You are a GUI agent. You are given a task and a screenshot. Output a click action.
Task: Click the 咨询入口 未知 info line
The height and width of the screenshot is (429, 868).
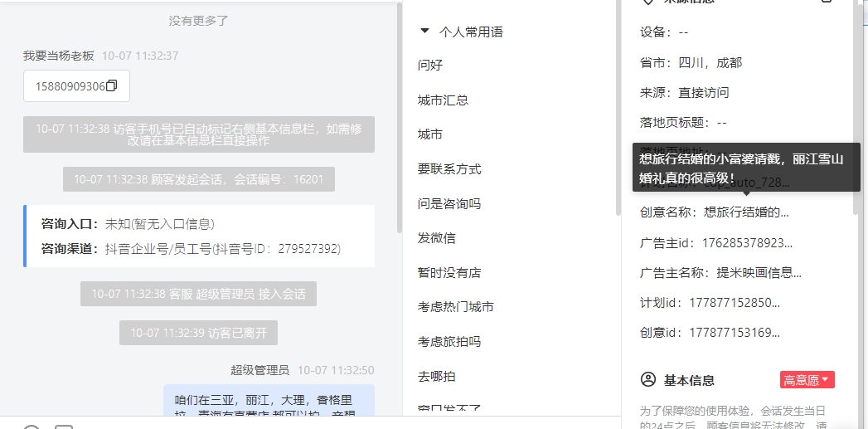[128, 224]
